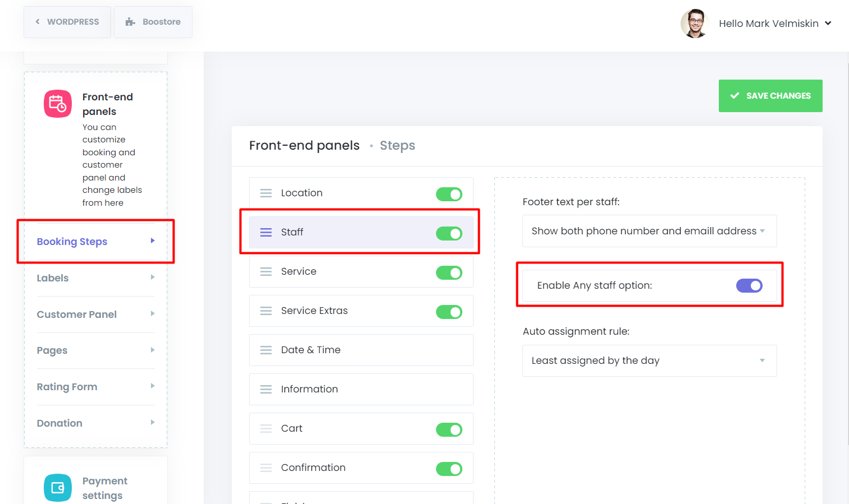Click the Date & Time drag handle icon

[266, 350]
